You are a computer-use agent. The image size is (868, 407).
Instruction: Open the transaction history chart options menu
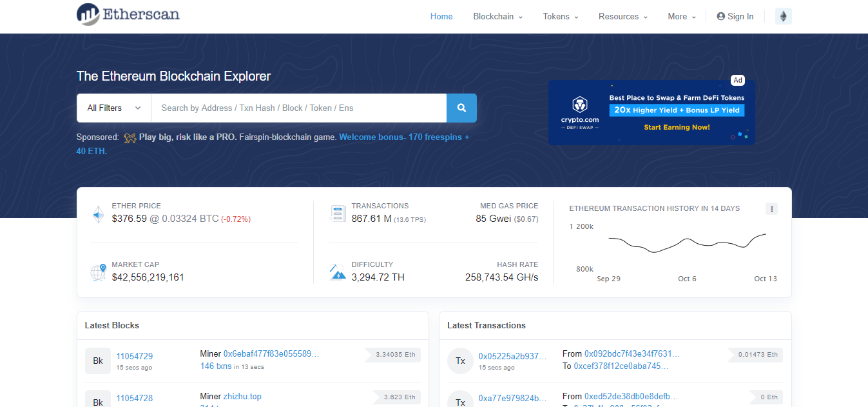[x=771, y=208]
